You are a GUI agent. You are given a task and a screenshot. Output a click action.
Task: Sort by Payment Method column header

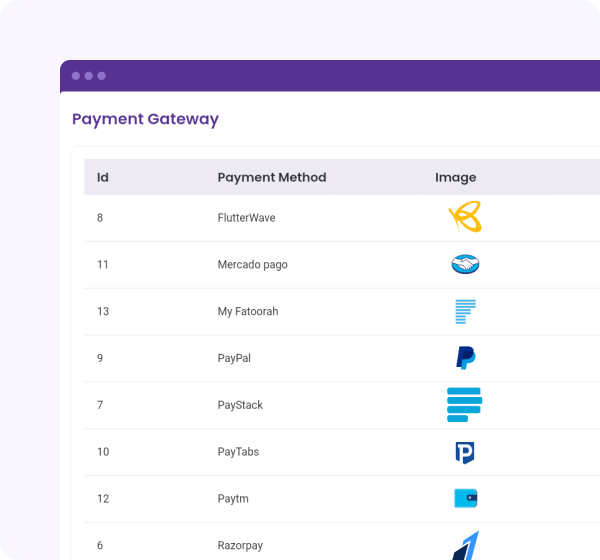(x=272, y=178)
